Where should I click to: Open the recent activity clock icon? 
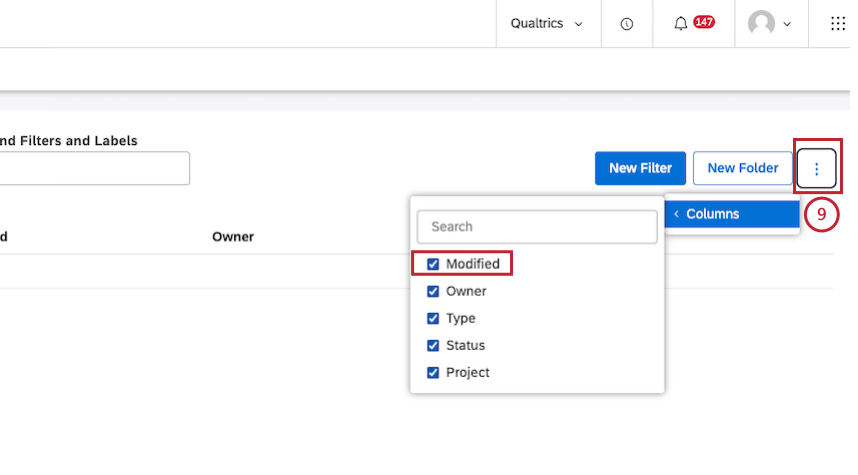tap(626, 24)
